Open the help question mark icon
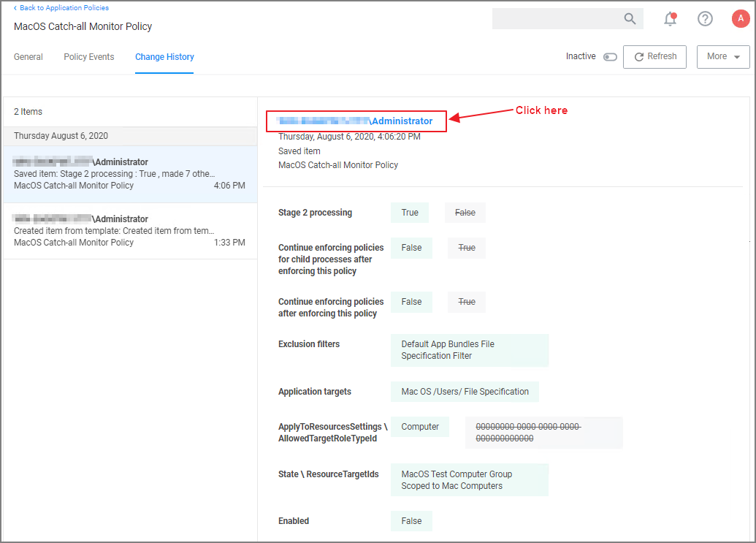756x543 pixels. pyautogui.click(x=705, y=19)
